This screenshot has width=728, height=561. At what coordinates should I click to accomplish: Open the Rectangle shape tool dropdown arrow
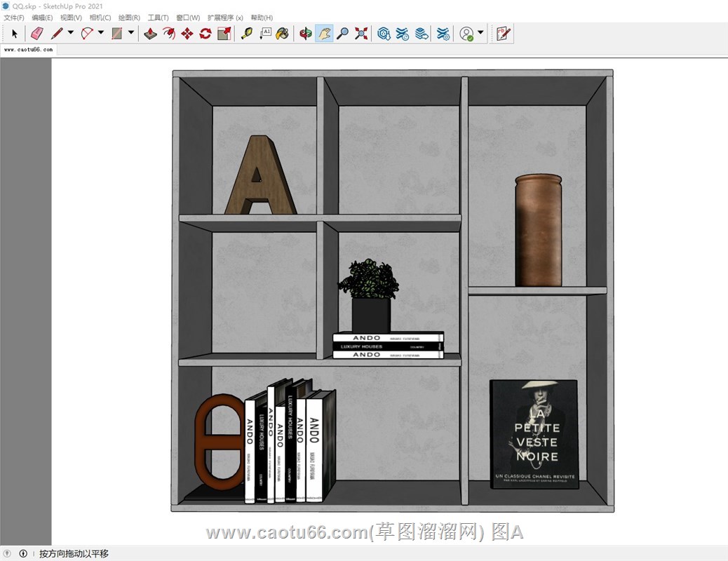tap(131, 32)
